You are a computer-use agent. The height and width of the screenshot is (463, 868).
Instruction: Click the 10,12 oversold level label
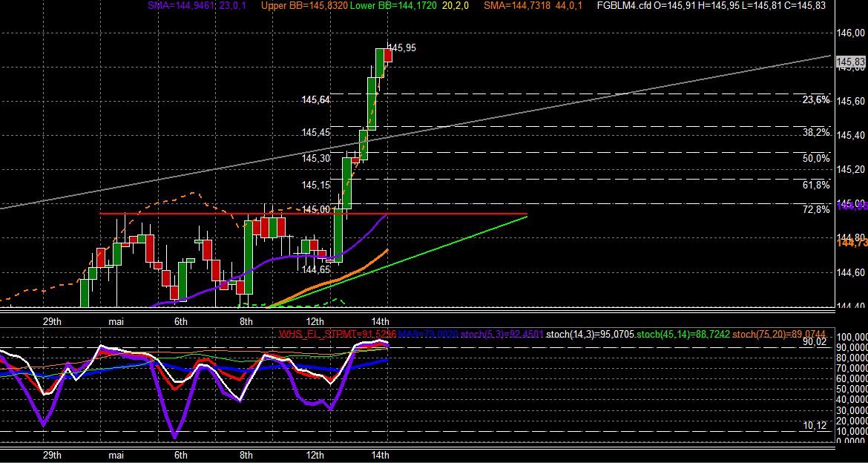(813, 425)
